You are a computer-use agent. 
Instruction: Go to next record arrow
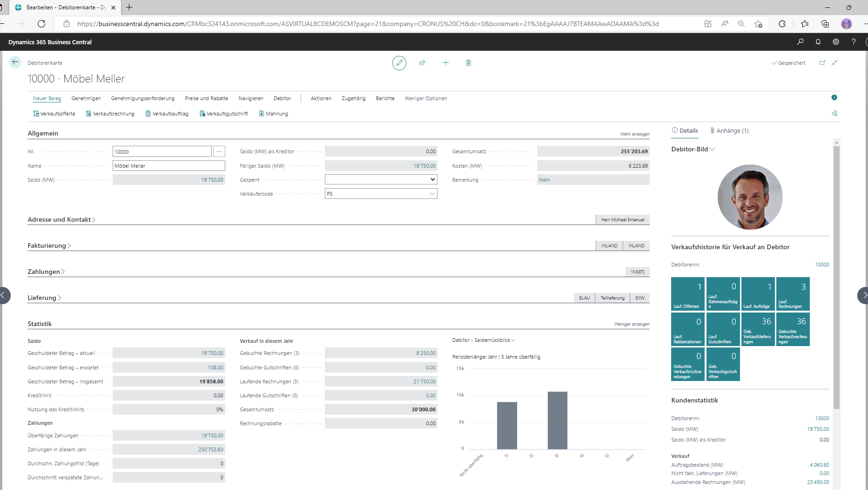click(x=863, y=295)
